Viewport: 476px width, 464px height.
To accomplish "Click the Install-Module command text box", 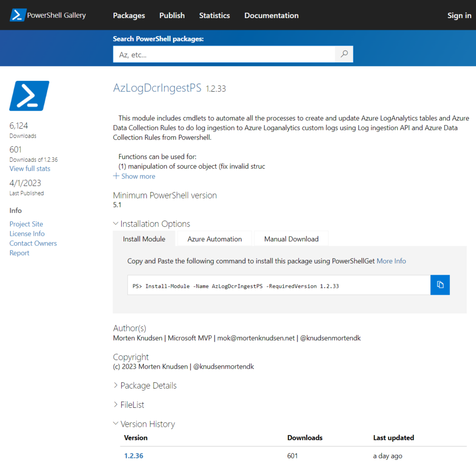I will pyautogui.click(x=279, y=285).
